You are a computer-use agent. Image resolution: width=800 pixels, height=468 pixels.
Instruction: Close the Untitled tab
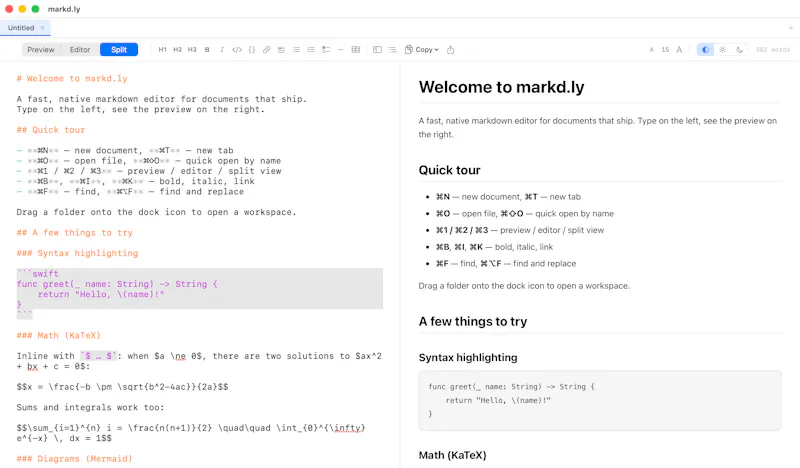pyautogui.click(x=42, y=28)
